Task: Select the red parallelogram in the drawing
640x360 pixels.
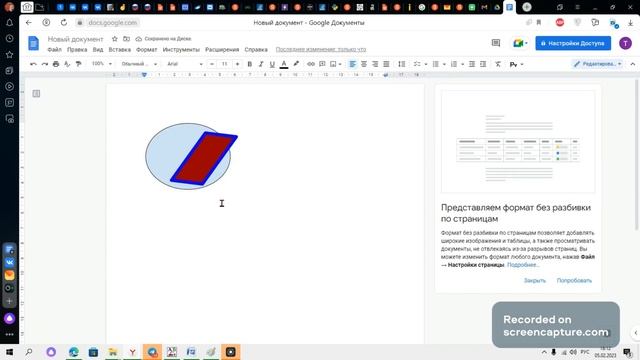Action: [x=204, y=158]
